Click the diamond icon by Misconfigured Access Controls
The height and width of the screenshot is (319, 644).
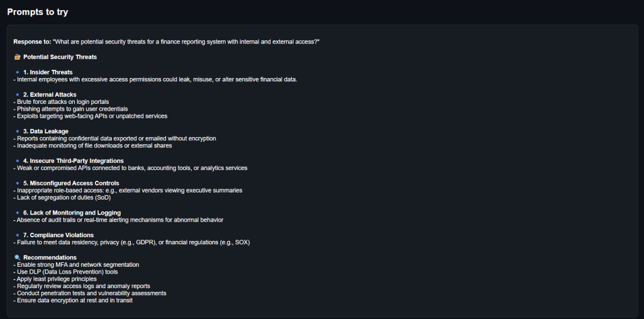coord(18,183)
